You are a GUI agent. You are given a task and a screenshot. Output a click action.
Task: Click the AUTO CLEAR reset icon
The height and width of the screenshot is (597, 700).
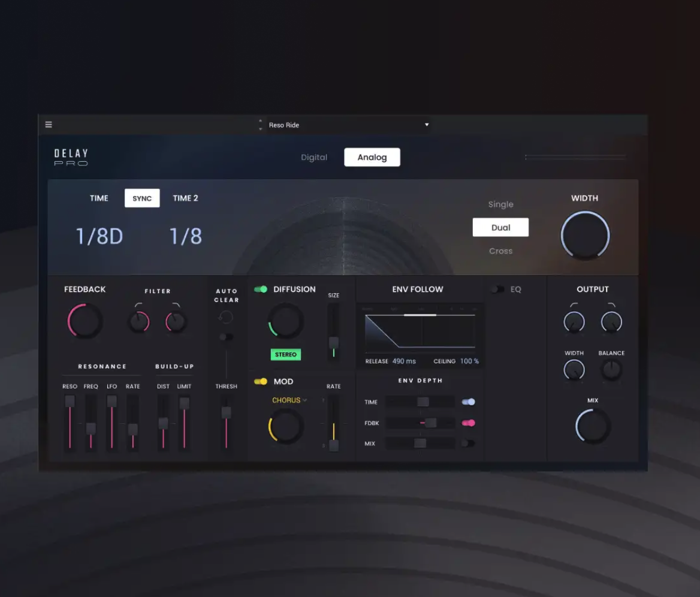pyautogui.click(x=226, y=317)
